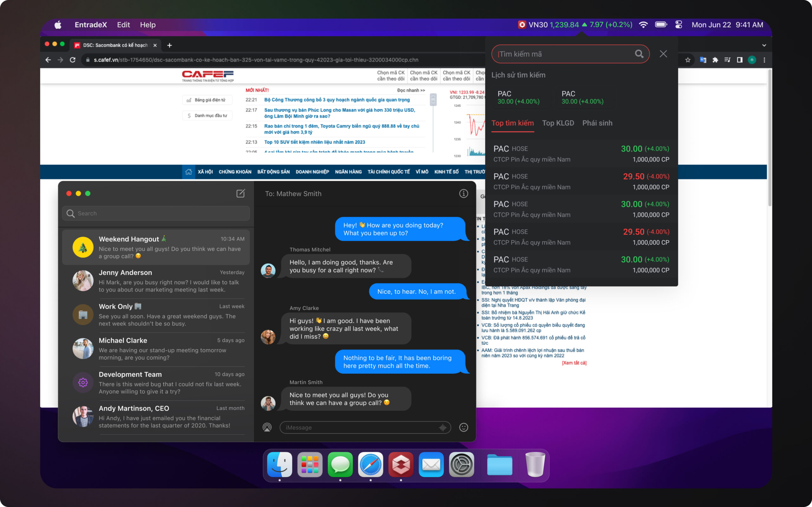This screenshot has height=507, width=812.
Task: Open the Edit menu in menu bar
Action: pyautogui.click(x=123, y=25)
